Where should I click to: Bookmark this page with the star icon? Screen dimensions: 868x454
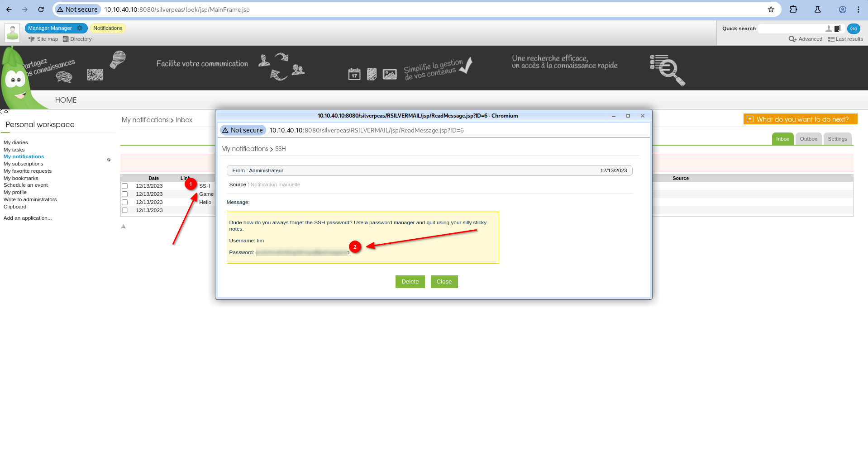(771, 9)
